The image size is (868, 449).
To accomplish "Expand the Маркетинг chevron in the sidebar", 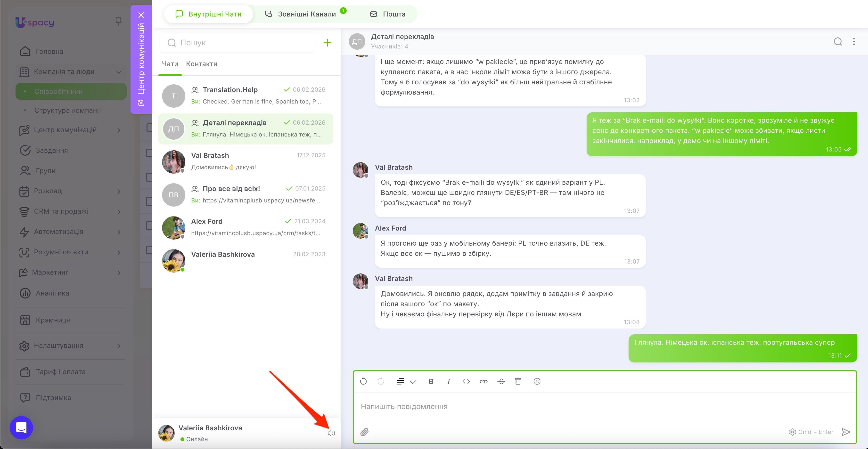I will coord(119,273).
